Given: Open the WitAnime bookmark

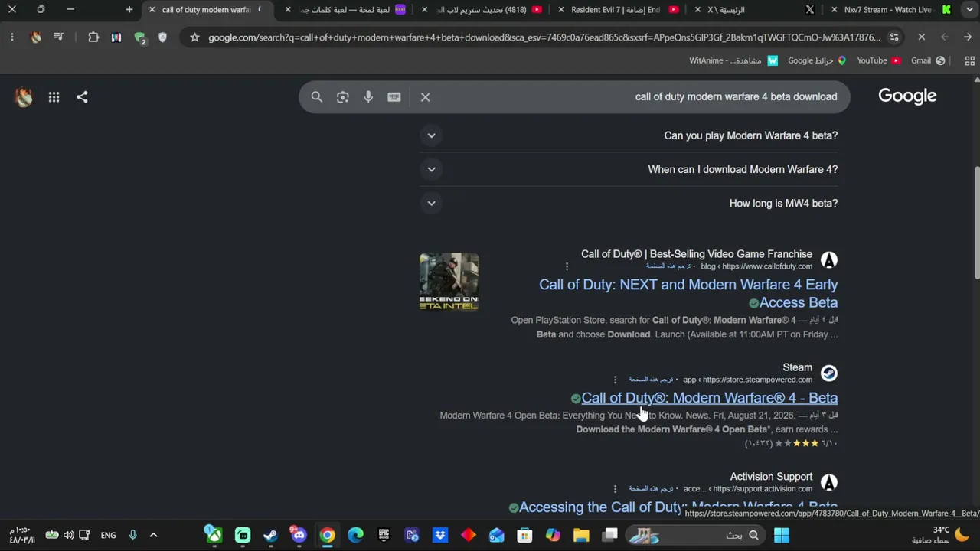Looking at the screenshot, I should 733,61.
